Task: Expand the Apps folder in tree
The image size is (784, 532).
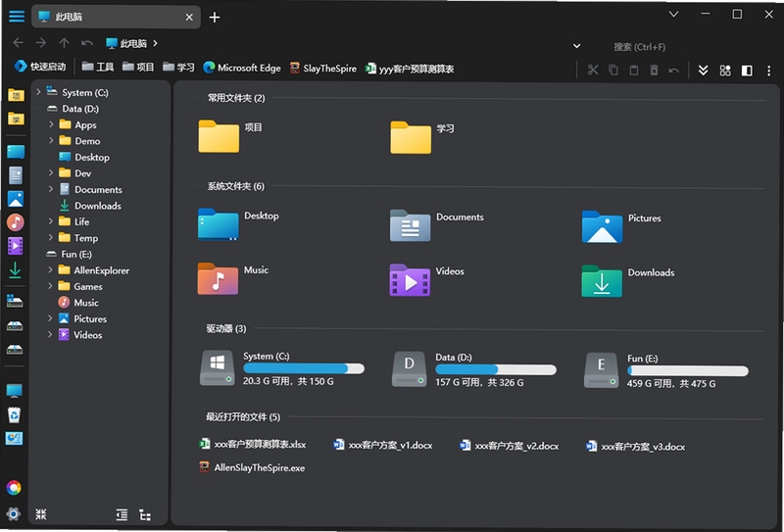Action: (51, 124)
